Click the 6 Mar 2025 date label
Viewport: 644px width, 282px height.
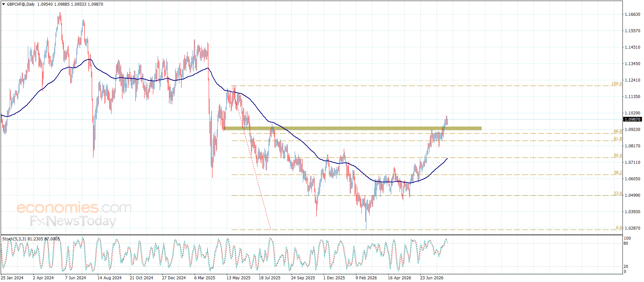205,278
